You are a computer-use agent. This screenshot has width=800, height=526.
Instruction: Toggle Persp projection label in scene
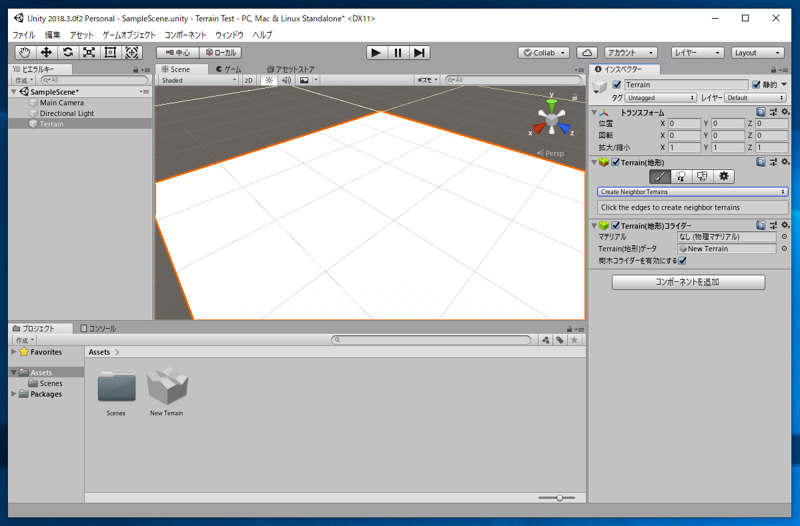pyautogui.click(x=551, y=153)
